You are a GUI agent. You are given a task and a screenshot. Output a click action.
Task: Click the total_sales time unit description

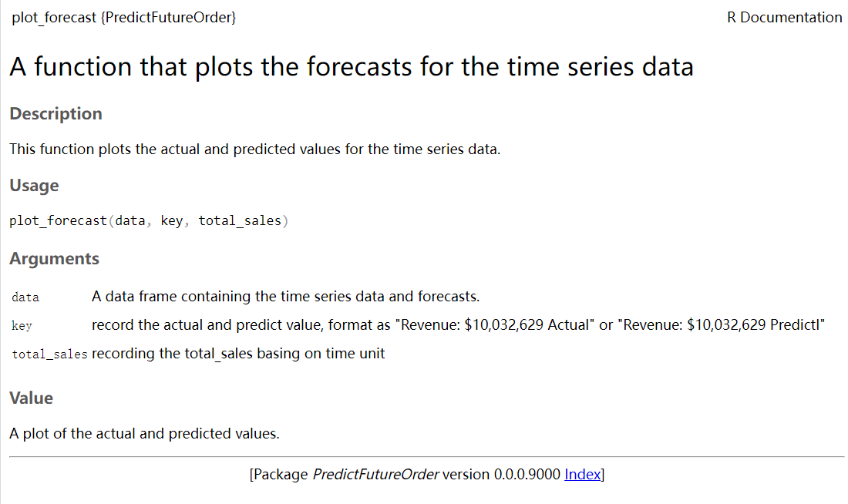pos(238,354)
